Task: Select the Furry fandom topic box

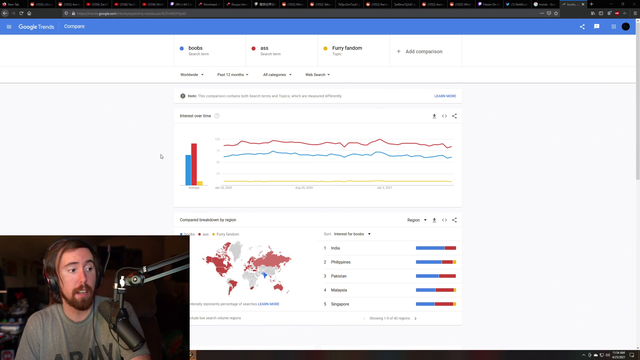Action: (353, 51)
